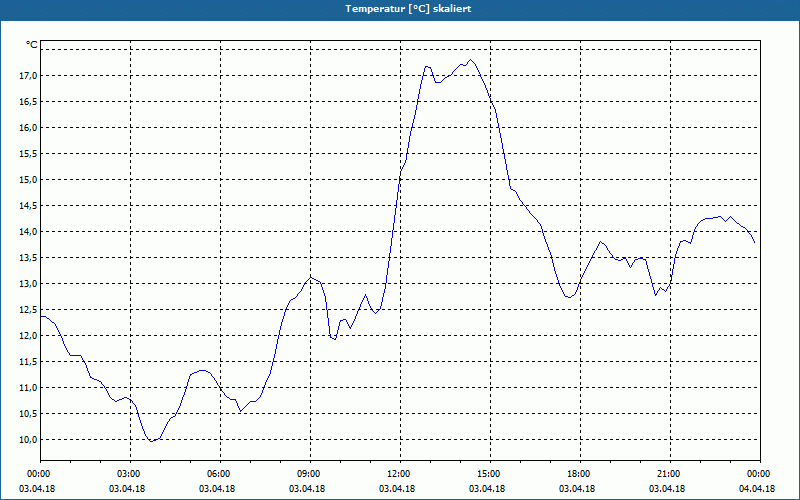Click the 21:00 time axis label
The height and width of the screenshot is (500, 800).
pyautogui.click(x=670, y=474)
